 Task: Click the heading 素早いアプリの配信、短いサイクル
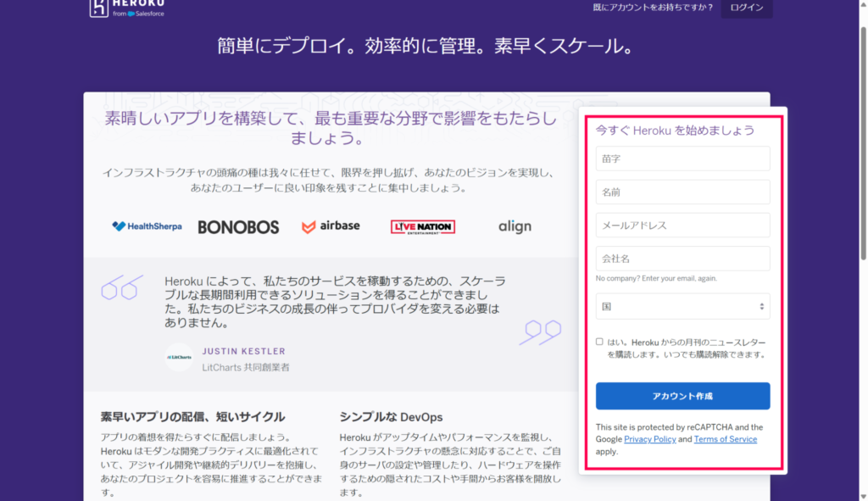tap(192, 417)
